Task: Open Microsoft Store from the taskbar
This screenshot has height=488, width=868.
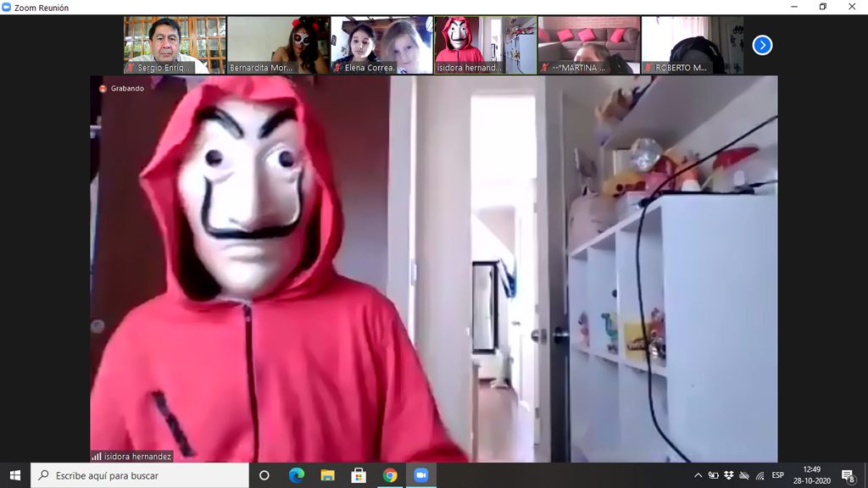Action: (x=359, y=475)
